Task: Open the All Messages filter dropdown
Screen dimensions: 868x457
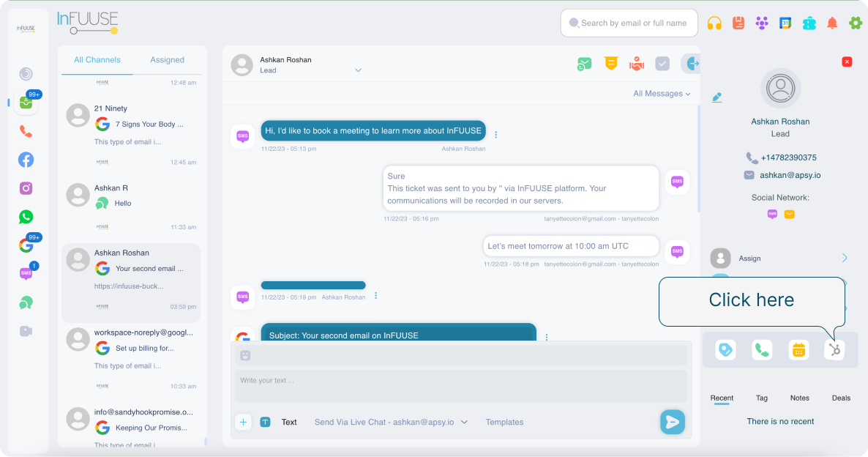Action: tap(662, 94)
